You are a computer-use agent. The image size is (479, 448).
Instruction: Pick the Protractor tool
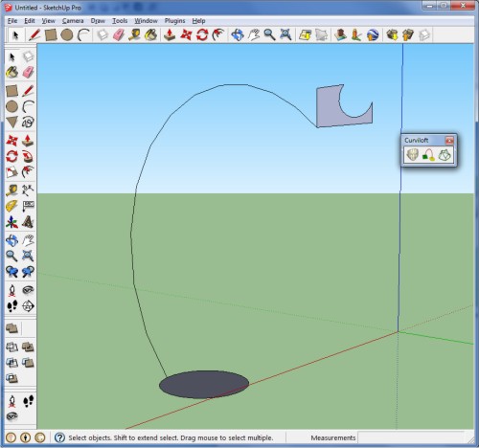[12, 206]
